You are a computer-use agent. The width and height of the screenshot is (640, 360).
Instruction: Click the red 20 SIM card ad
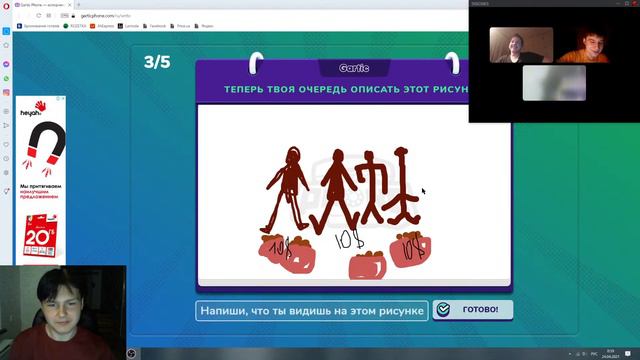(x=40, y=236)
